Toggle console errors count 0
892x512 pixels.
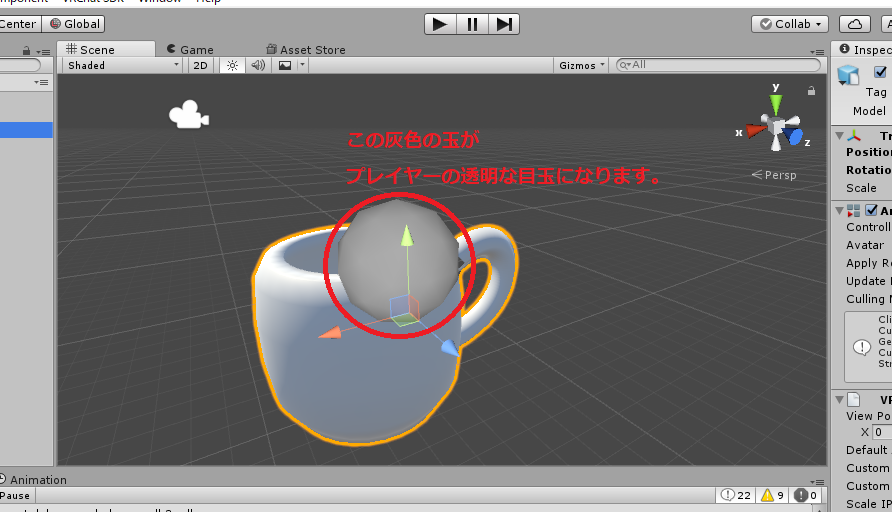[x=806, y=496]
